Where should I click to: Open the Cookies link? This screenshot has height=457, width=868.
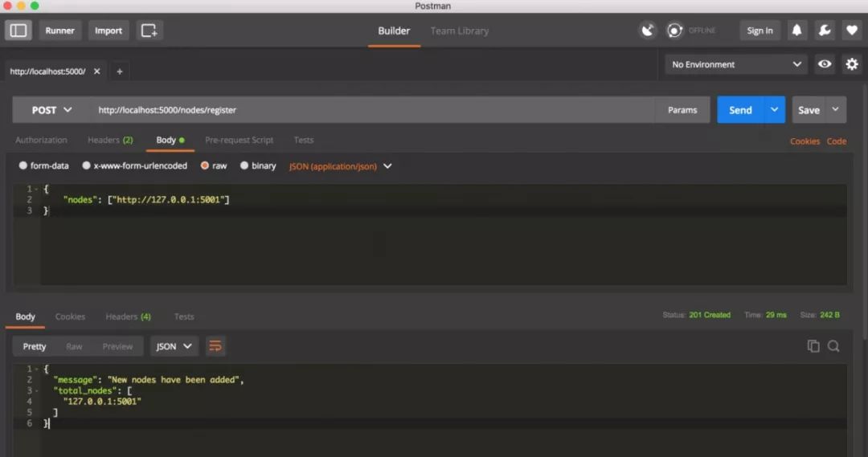point(805,141)
